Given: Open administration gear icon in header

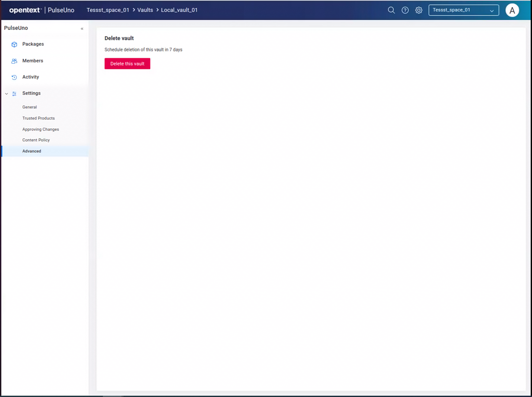Looking at the screenshot, I should tap(419, 10).
